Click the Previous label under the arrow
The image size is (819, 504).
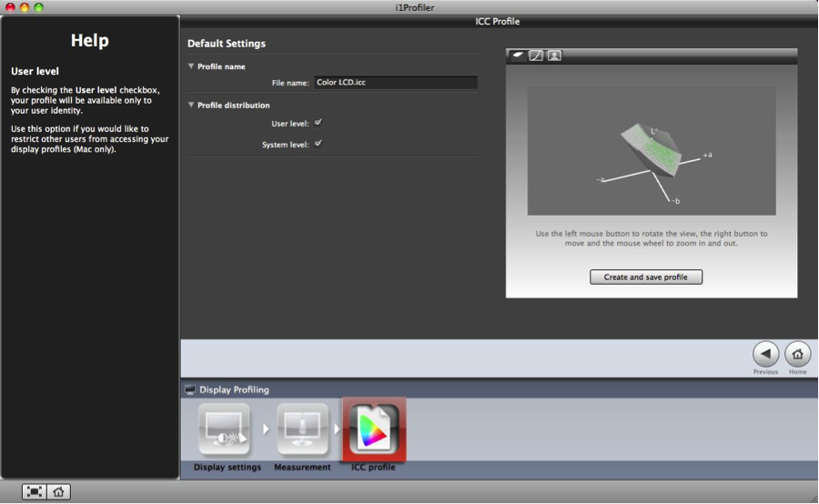[x=765, y=371]
